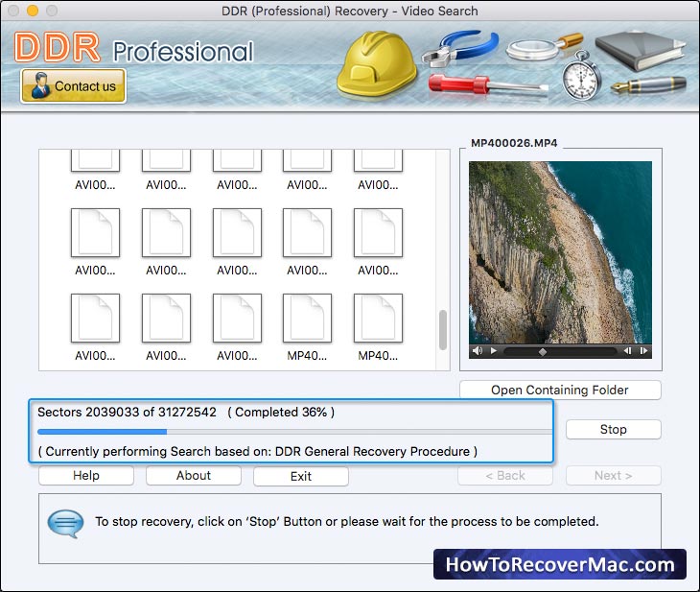
Task: Select third AVI00... file in middle row
Action: (x=237, y=233)
